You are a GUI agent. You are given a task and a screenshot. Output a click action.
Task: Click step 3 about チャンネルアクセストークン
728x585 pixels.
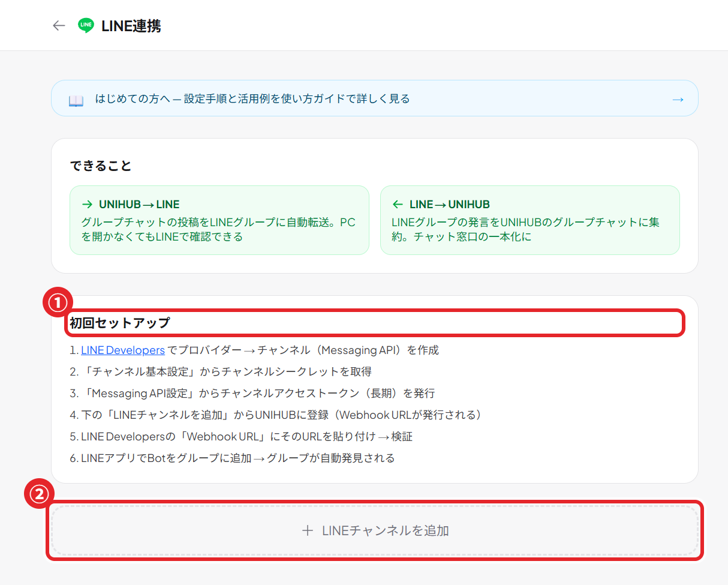[252, 393]
